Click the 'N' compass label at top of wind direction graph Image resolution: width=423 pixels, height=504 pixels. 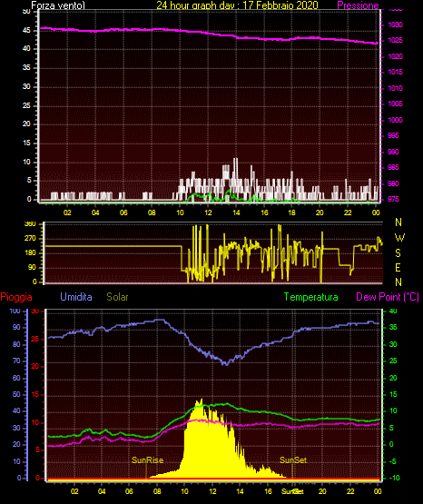click(x=398, y=222)
